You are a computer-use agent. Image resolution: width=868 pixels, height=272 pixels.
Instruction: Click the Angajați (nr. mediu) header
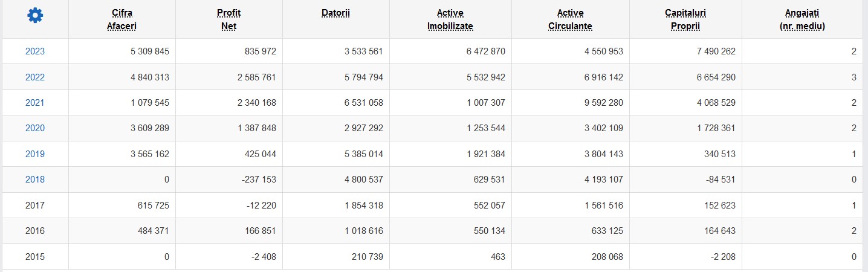pos(802,19)
